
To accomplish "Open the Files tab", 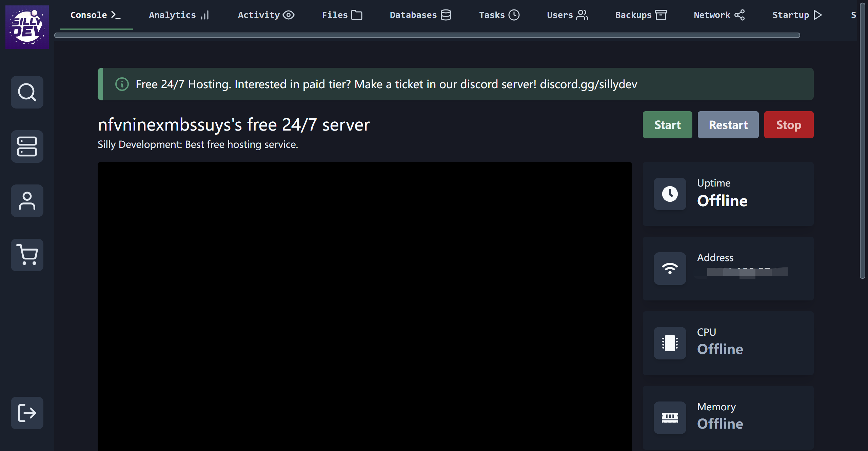I will [342, 15].
